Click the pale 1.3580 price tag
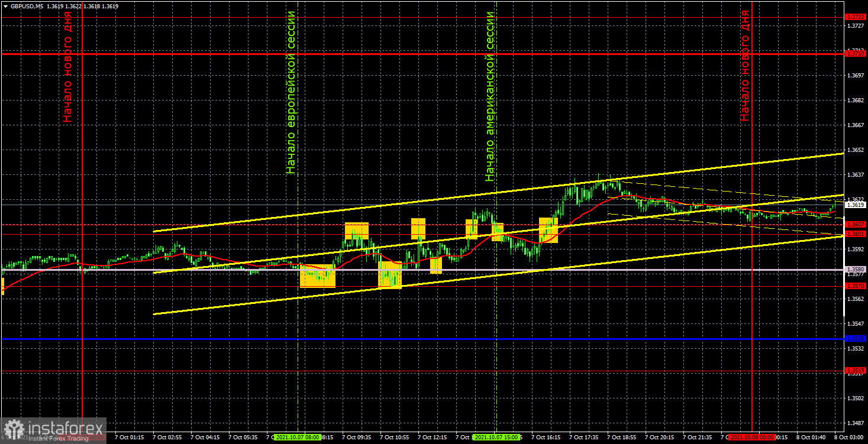This screenshot has width=868, height=444. coord(856,270)
